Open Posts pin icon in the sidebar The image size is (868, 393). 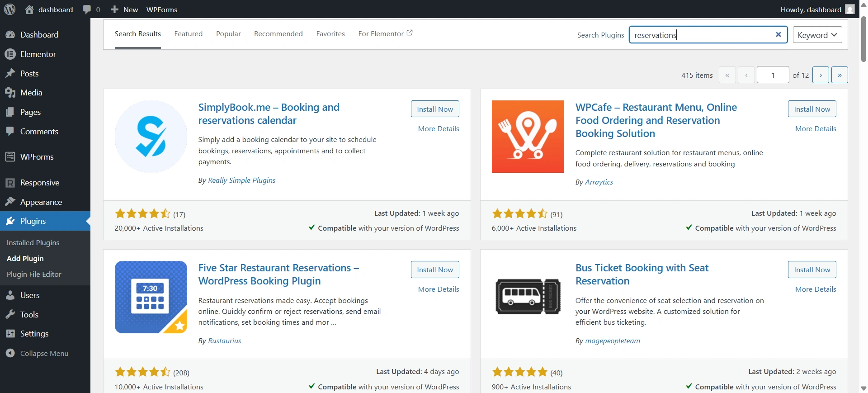click(x=10, y=73)
